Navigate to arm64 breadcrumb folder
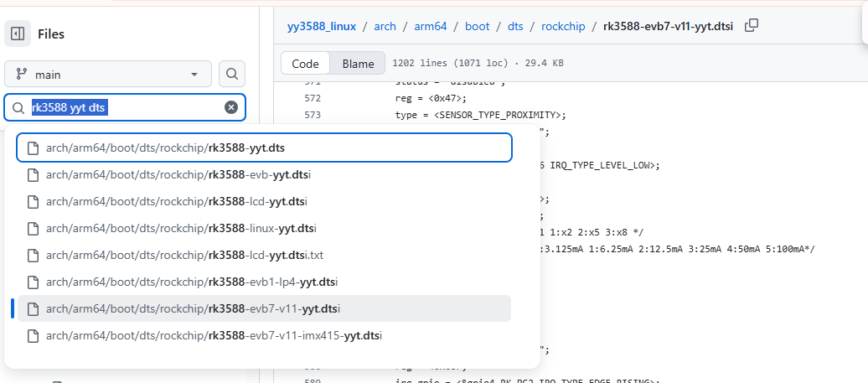Viewport: 868px width, 383px height. [x=431, y=26]
